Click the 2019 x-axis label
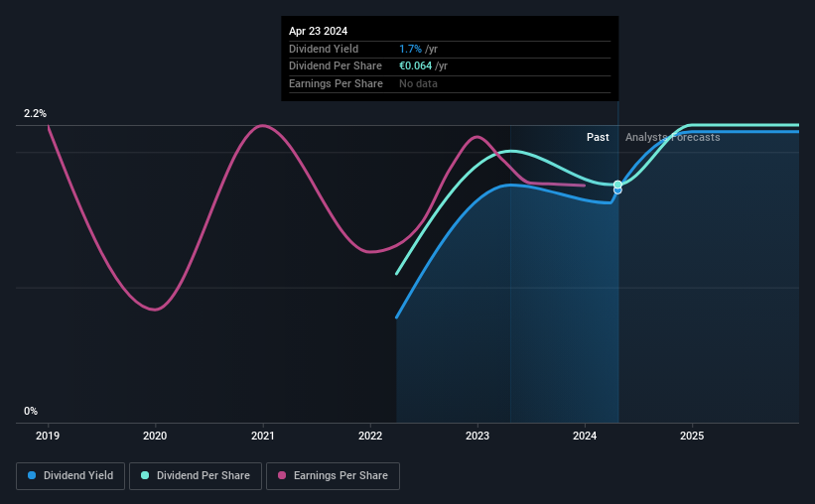Screen dimensions: 815x504 [x=48, y=436]
